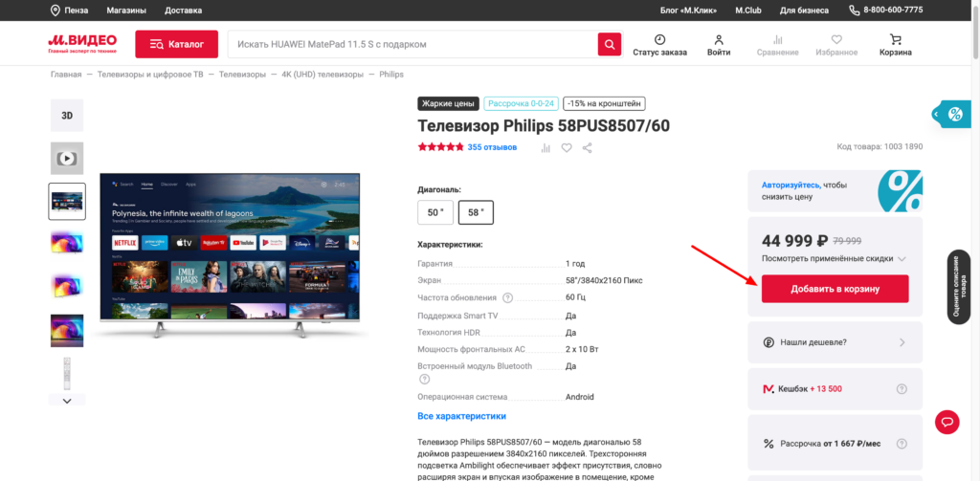Click the ruble icon beside Нашли дешевле

click(x=768, y=342)
